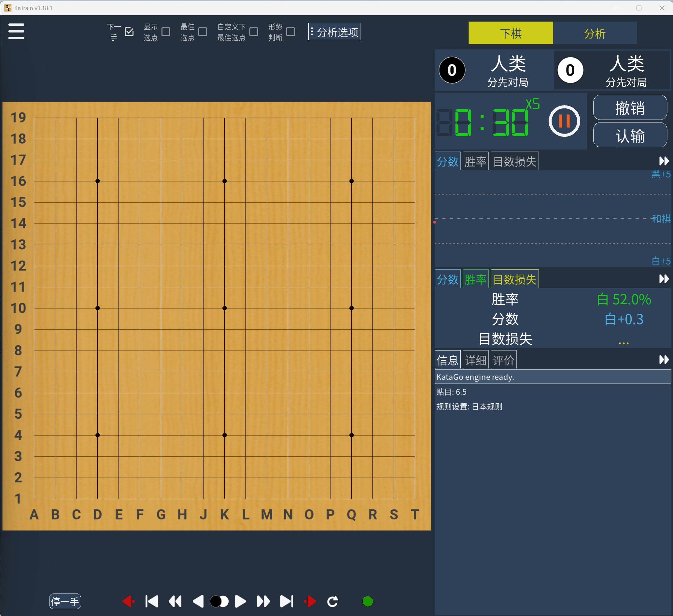Click the 白 52.0% win rate value
The image size is (673, 616).
[x=624, y=299]
